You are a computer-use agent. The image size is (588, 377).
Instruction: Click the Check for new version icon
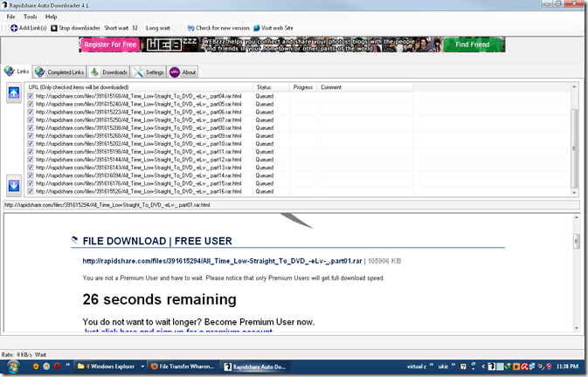pyautogui.click(x=190, y=28)
